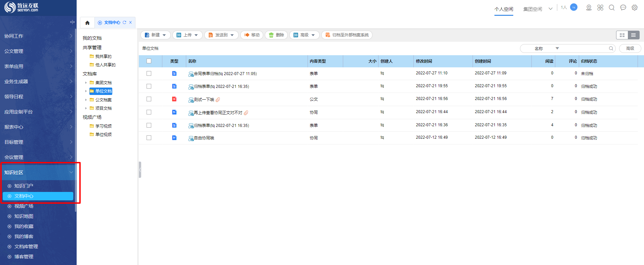
Task: Open the four-square apps icon
Action: tap(600, 8)
